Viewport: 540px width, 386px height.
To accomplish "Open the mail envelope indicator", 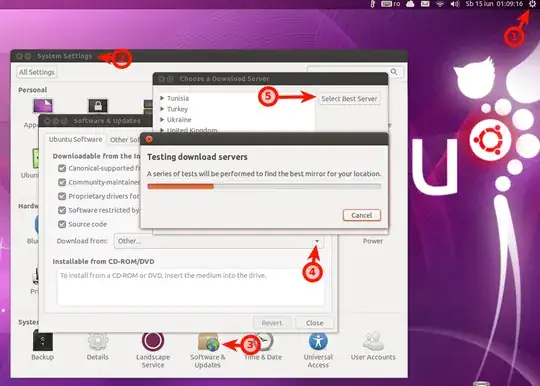I will [425, 4].
